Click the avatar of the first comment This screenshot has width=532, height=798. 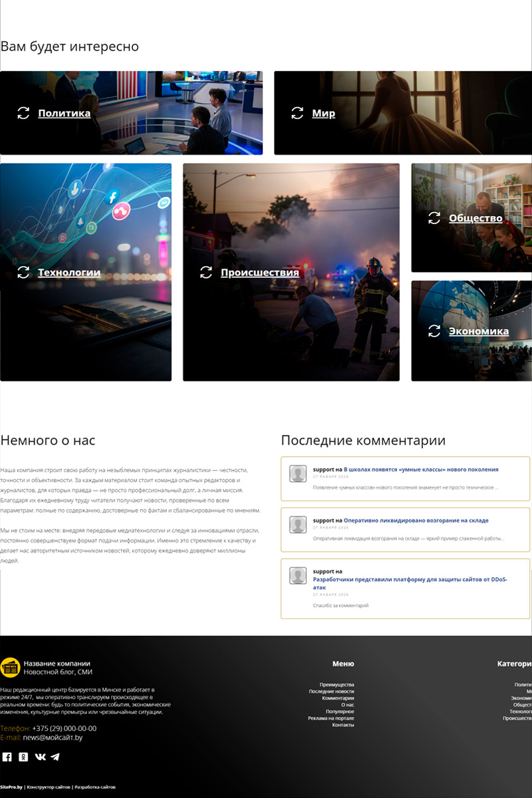click(298, 473)
